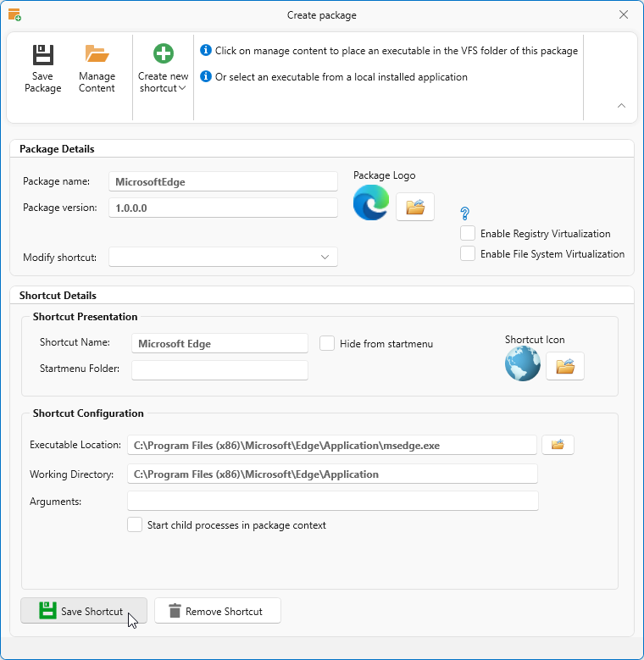Enable File System Virtualization checkbox
This screenshot has width=644, height=660.
tap(468, 254)
